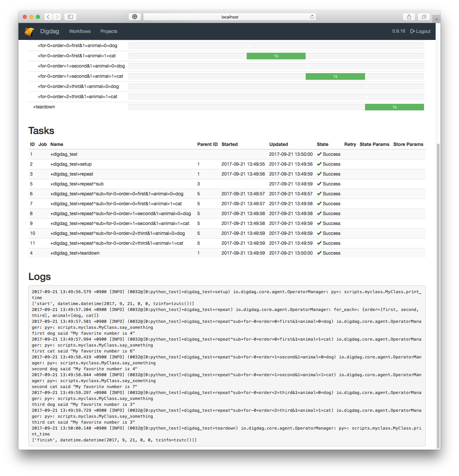Toggle the browser sidebar
Image resolution: width=459 pixels, height=476 pixels.
click(x=70, y=16)
